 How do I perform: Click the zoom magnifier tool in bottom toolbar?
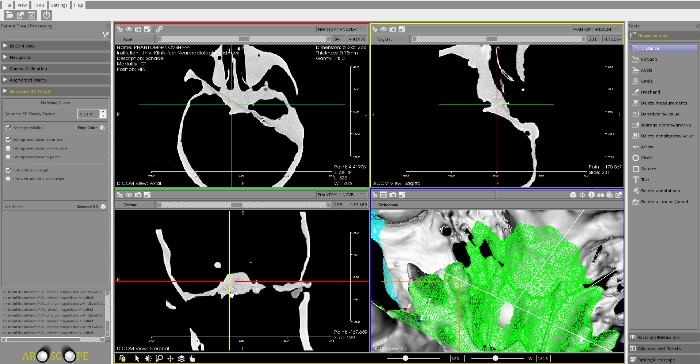[x=159, y=358]
